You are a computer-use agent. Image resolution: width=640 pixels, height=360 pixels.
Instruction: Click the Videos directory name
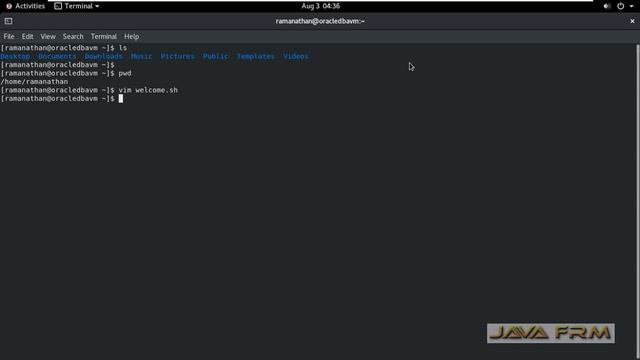(x=296, y=56)
